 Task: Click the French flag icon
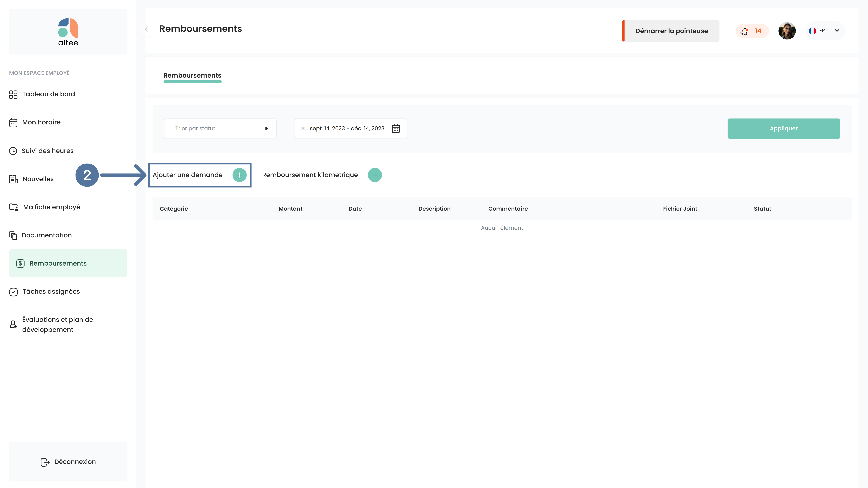pos(812,31)
